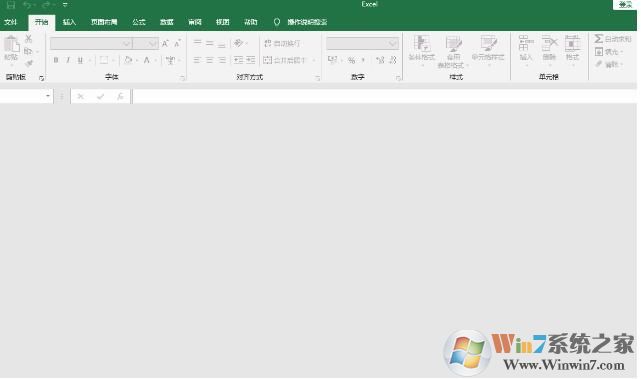The width and height of the screenshot is (641, 379).
Task: Click the Center align icon
Action: (x=210, y=61)
